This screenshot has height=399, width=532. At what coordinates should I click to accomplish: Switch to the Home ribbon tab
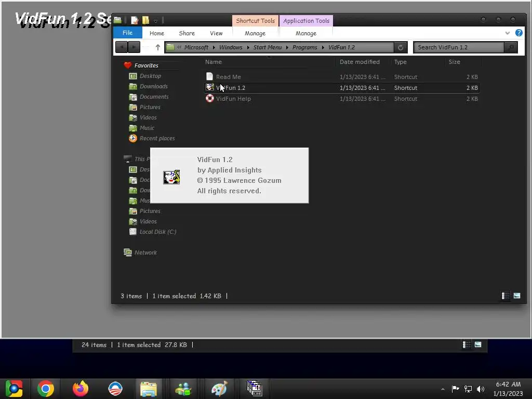tap(157, 33)
